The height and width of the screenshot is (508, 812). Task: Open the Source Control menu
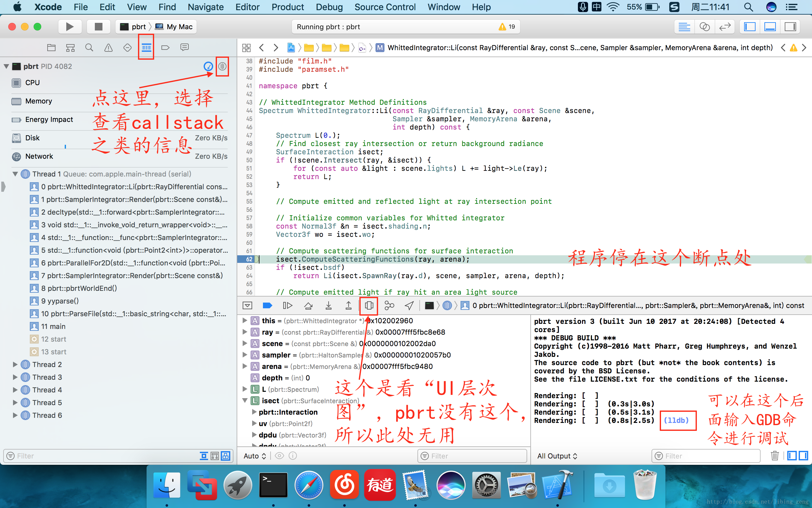pyautogui.click(x=385, y=7)
